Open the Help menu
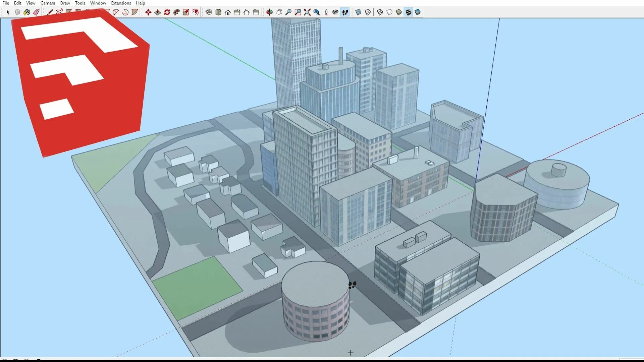644x362 pixels. [x=141, y=3]
